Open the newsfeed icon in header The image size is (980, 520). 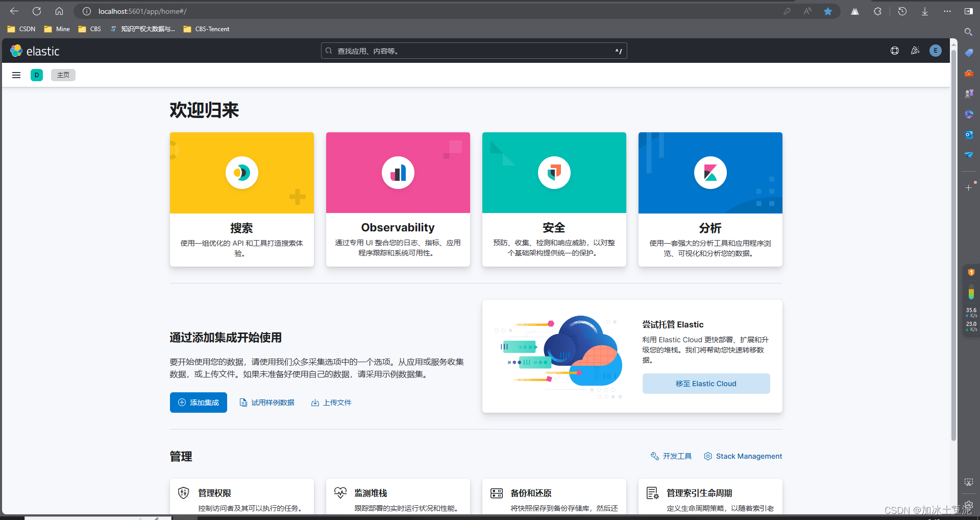tap(915, 51)
